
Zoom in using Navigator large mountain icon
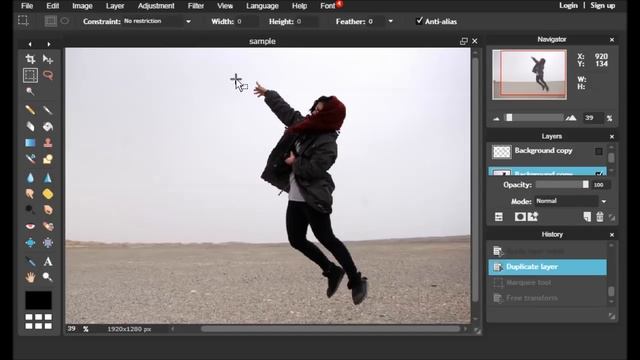pos(571,118)
